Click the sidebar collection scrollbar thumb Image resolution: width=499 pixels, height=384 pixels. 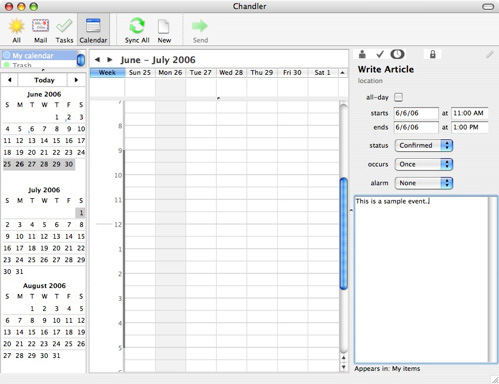click(x=81, y=60)
